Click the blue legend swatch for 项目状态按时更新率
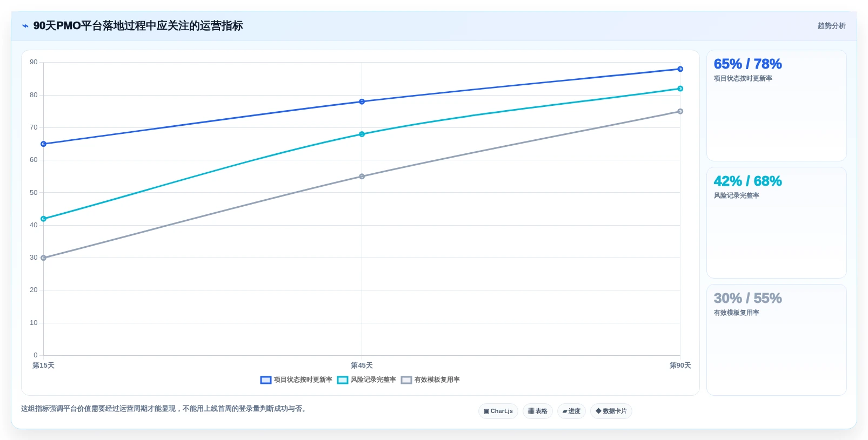The image size is (868, 440). [x=266, y=380]
